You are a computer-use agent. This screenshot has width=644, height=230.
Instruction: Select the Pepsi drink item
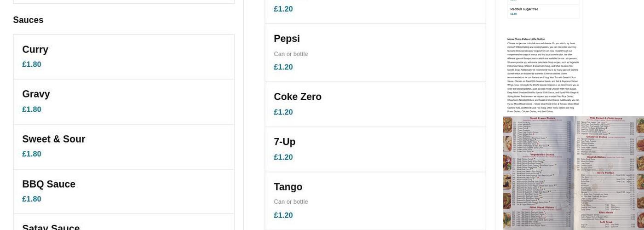coord(287,39)
